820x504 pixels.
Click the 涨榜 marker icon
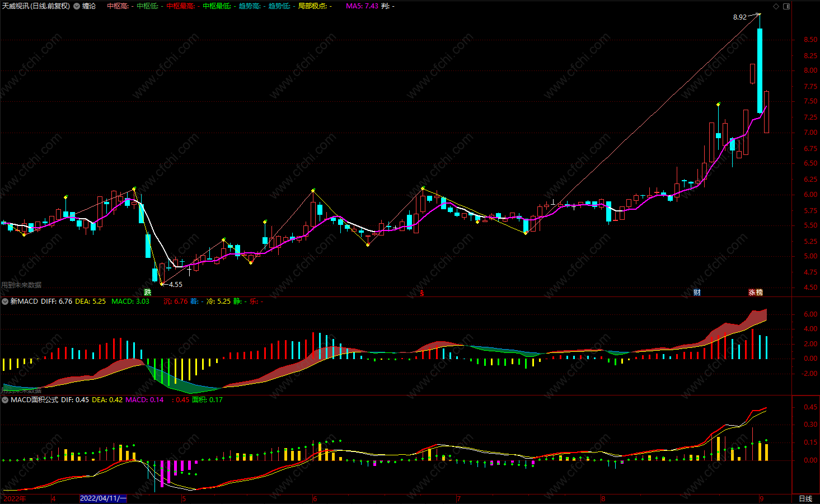tap(756, 292)
